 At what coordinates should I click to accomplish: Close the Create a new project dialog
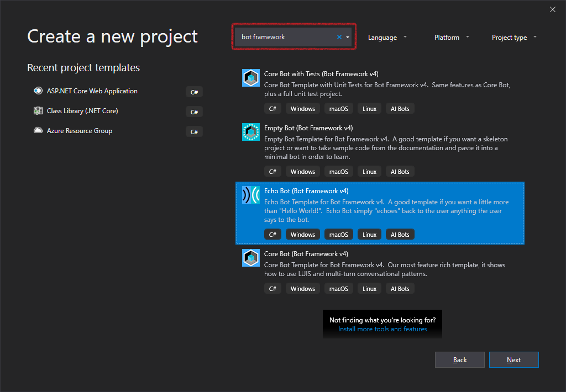552,10
